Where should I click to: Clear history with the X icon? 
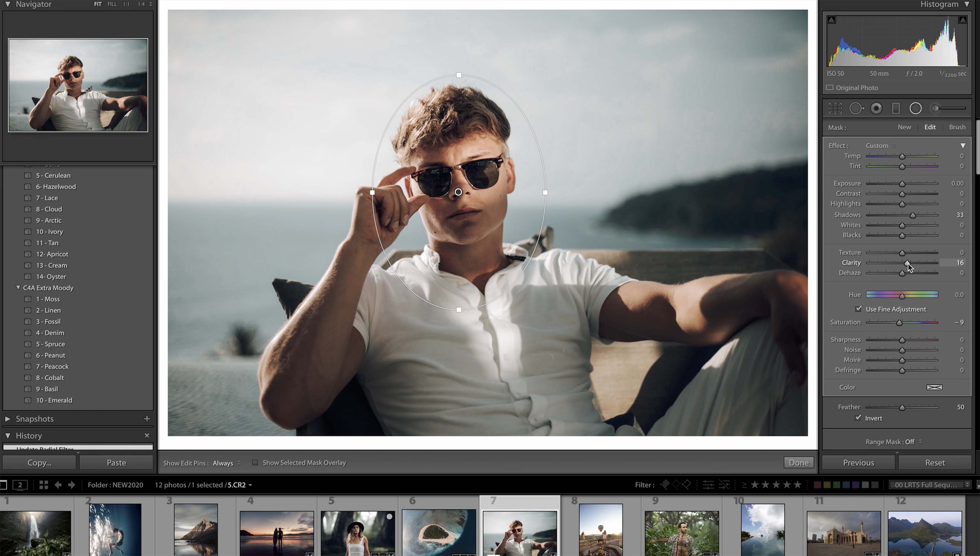click(x=147, y=435)
